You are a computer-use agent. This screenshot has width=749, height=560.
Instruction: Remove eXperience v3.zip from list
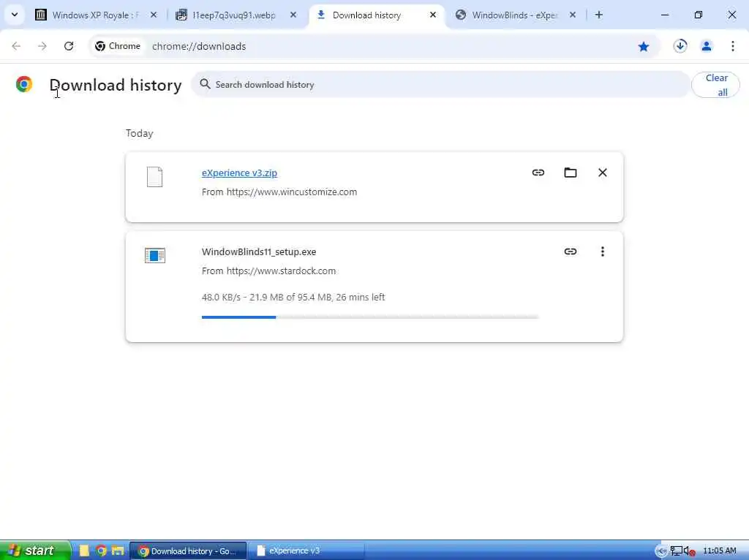pyautogui.click(x=603, y=173)
